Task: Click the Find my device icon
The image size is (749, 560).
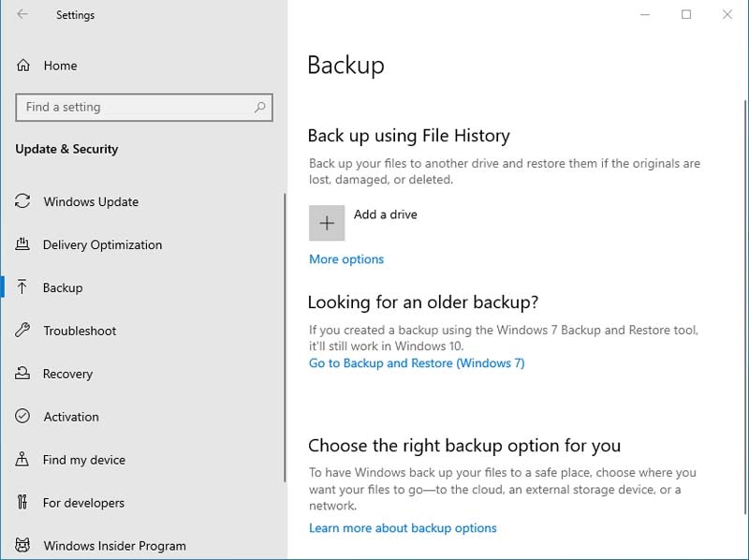Action: [x=23, y=460]
